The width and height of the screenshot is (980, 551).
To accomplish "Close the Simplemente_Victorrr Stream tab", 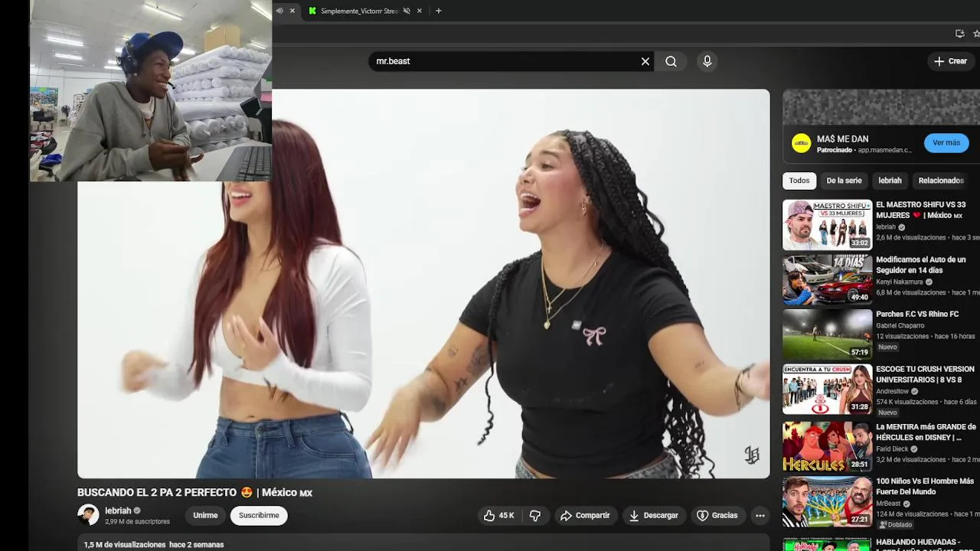I will pyautogui.click(x=420, y=11).
